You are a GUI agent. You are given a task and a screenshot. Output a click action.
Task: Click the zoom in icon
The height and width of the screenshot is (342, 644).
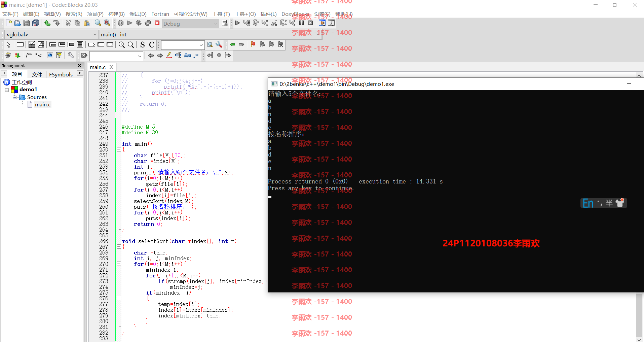click(122, 44)
